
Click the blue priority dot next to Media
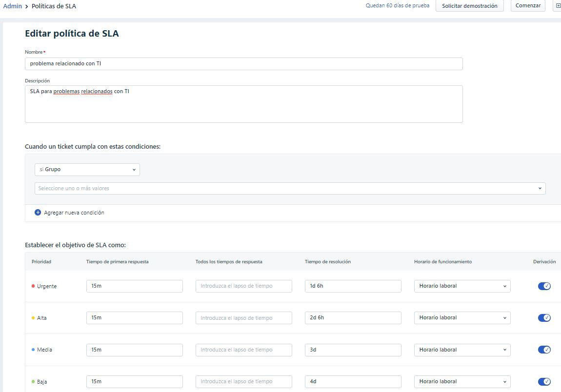click(34, 350)
